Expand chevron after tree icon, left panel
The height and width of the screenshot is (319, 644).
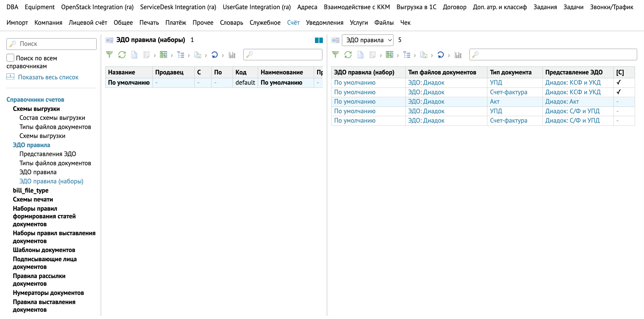pyautogui.click(x=189, y=55)
